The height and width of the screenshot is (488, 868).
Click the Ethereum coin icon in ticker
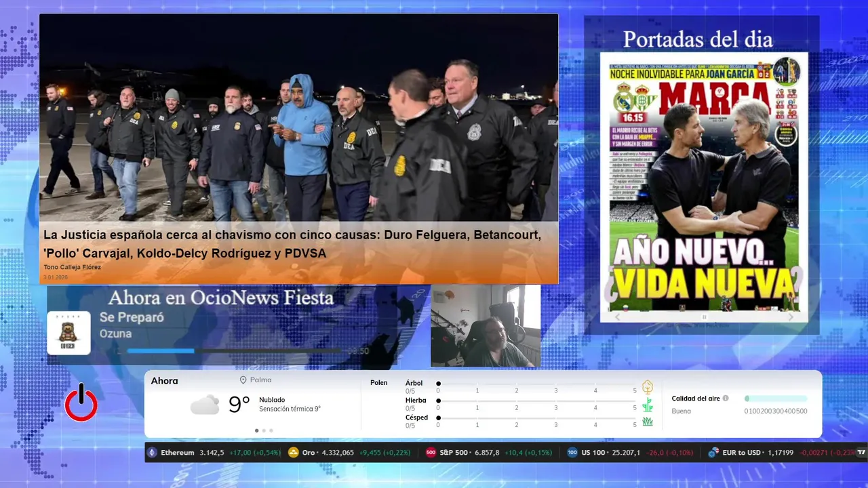(x=153, y=452)
